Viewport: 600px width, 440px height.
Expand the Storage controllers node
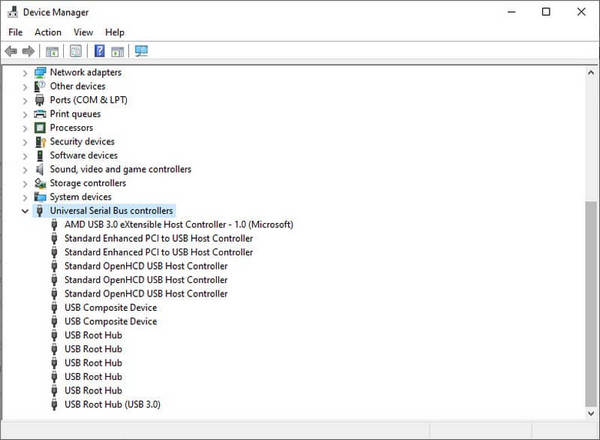point(25,183)
